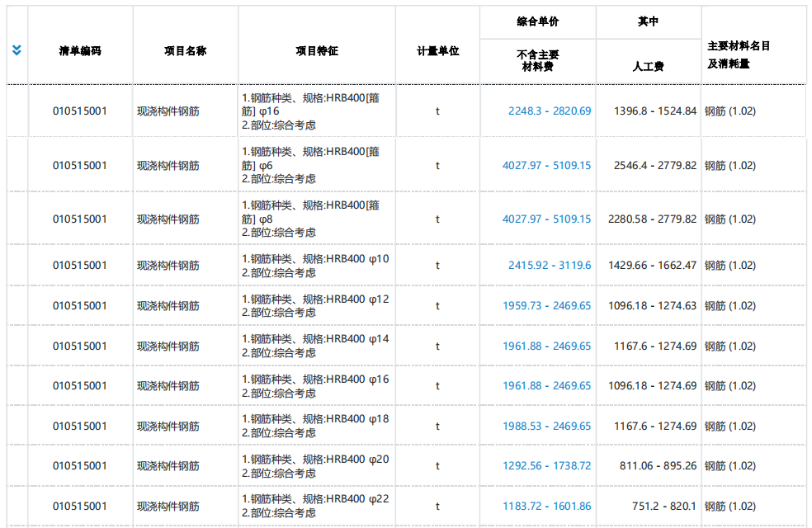Expand all rows via the blue double-chevron icon
The width and height of the screenshot is (812, 528).
click(x=15, y=49)
